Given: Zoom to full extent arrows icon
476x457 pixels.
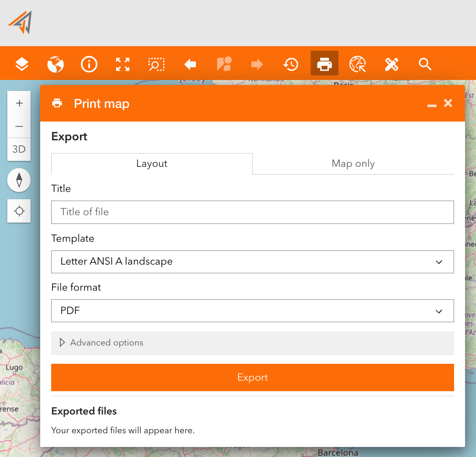Looking at the screenshot, I should click(122, 64).
